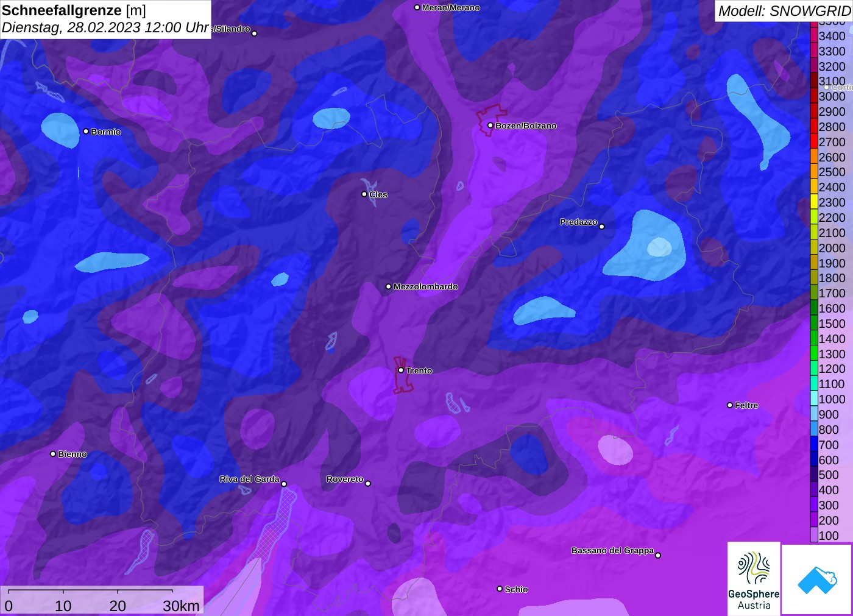Viewport: 853px width, 616px height.
Task: Click the GeoSphere Austria logo
Action: coord(754,578)
